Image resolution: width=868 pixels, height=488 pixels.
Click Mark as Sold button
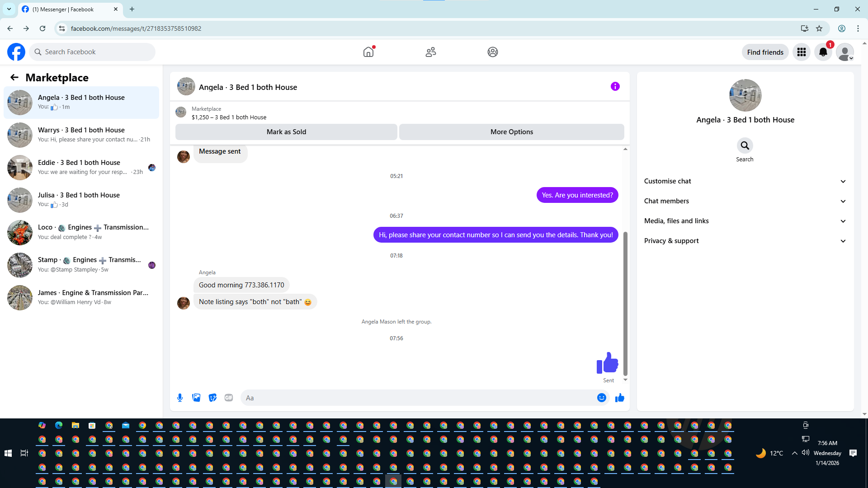[286, 132]
